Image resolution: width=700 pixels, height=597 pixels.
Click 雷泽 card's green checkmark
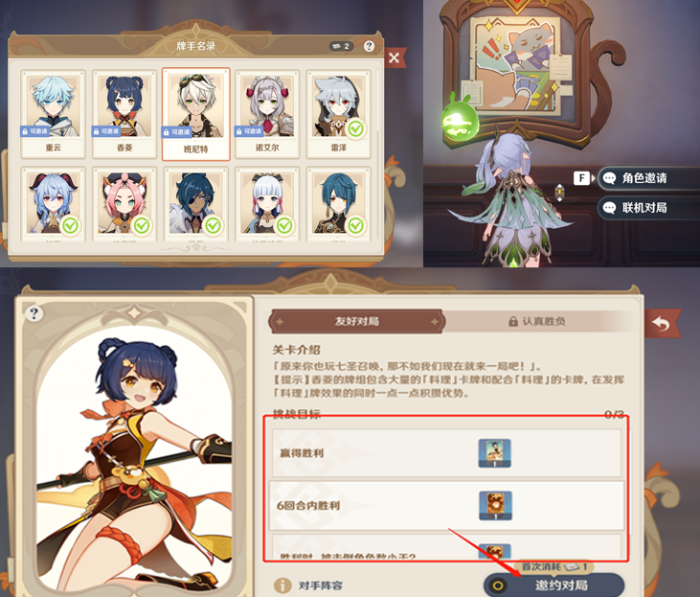356,129
